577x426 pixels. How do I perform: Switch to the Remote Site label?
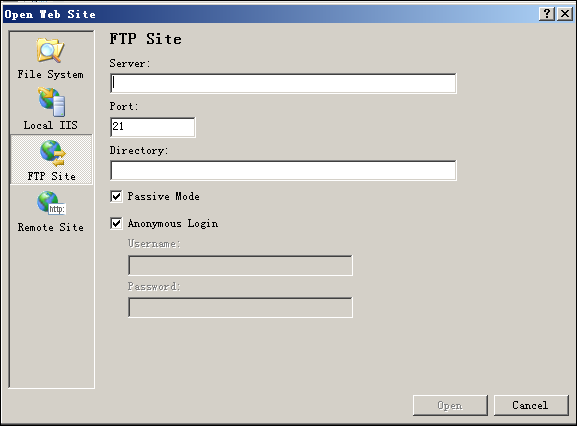pyautogui.click(x=50, y=227)
